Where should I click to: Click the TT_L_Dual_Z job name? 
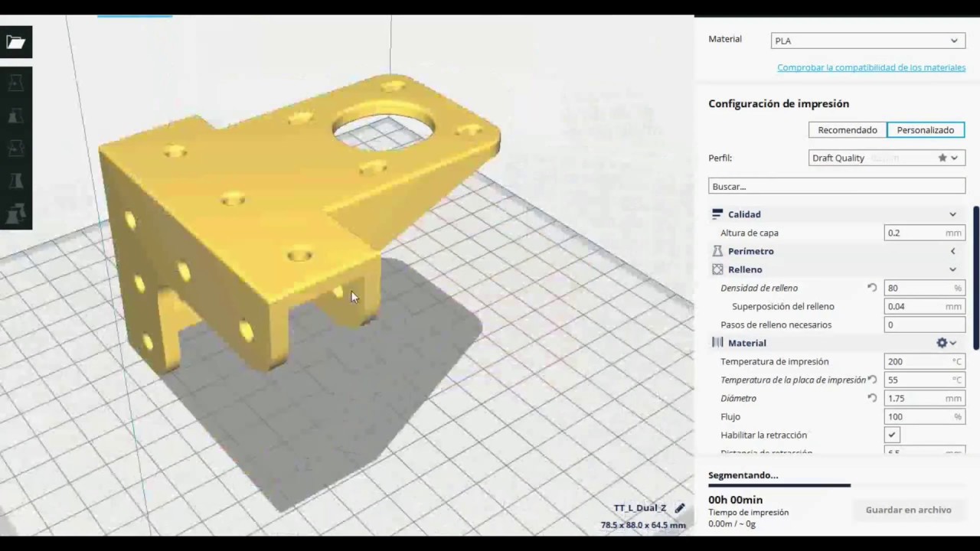[640, 508]
